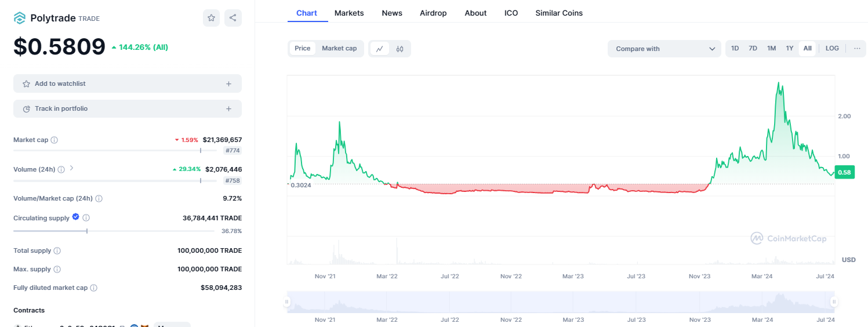Open the three-dots chart options menu
The image size is (868, 327).
click(x=857, y=49)
